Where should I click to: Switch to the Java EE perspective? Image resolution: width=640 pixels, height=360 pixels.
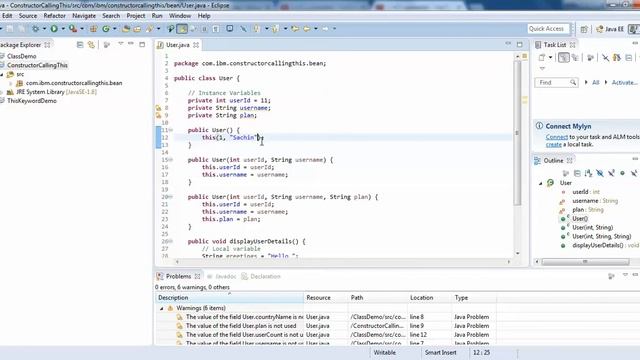click(610, 29)
